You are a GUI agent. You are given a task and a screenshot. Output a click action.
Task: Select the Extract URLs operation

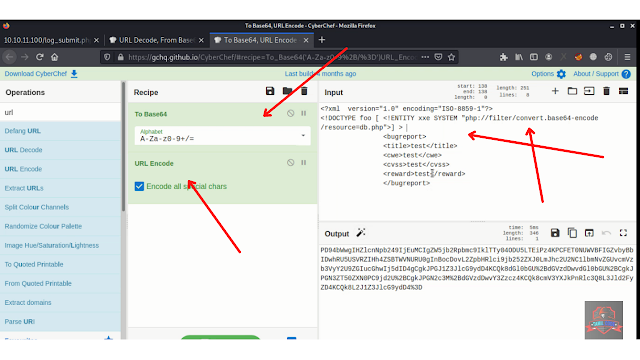(60, 188)
